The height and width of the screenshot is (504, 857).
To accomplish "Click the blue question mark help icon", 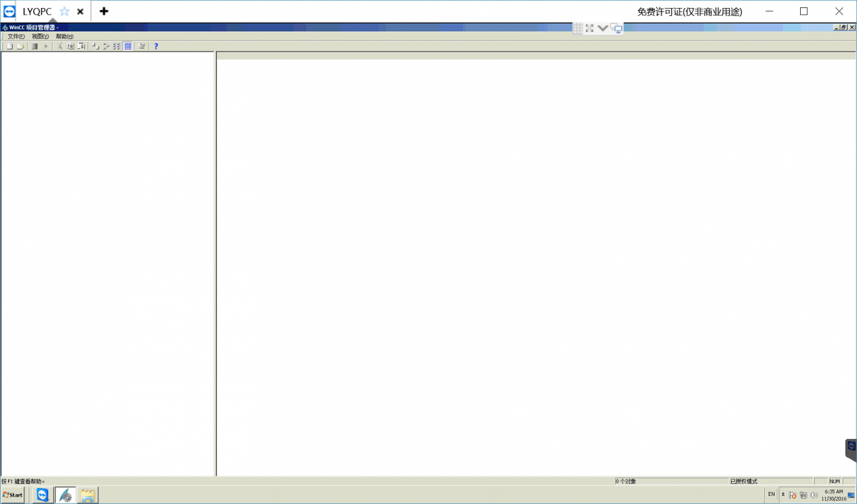I will 156,46.
